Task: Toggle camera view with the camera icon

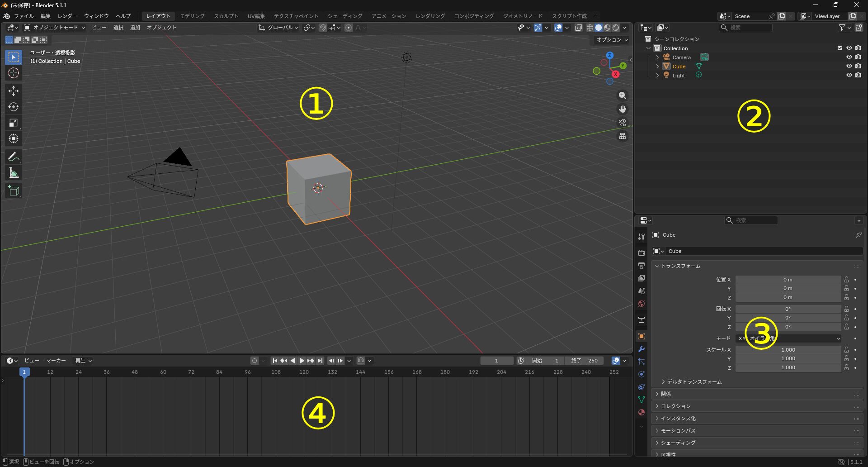Action: tap(623, 123)
